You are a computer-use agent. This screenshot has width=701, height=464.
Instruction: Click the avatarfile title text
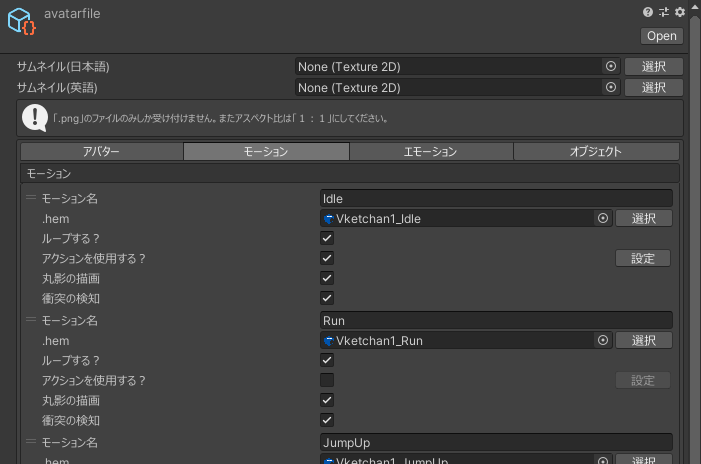pyautogui.click(x=72, y=13)
